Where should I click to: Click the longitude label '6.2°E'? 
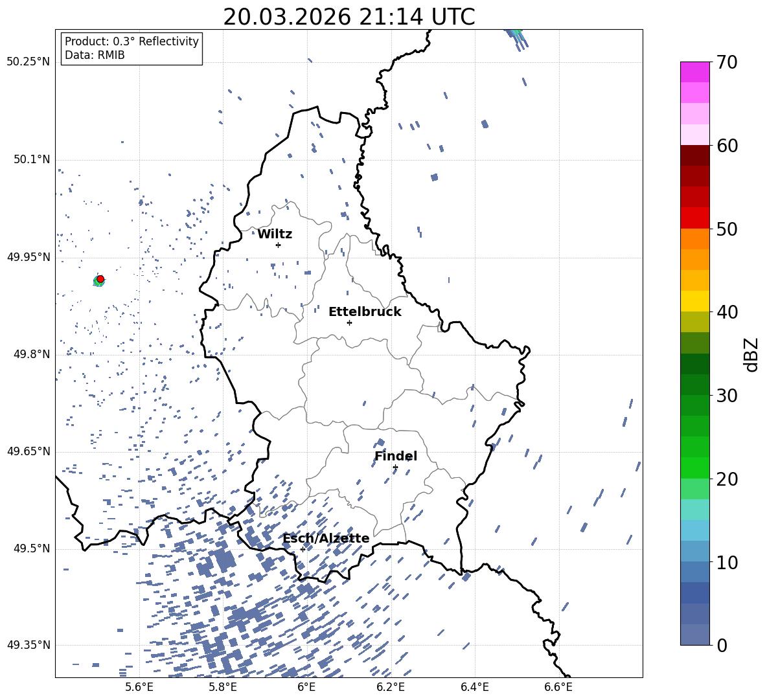391,687
